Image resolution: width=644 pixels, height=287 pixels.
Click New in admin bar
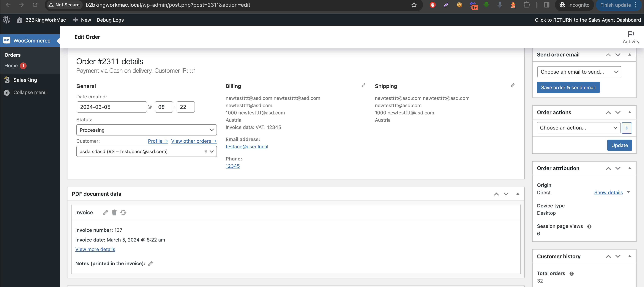click(82, 20)
